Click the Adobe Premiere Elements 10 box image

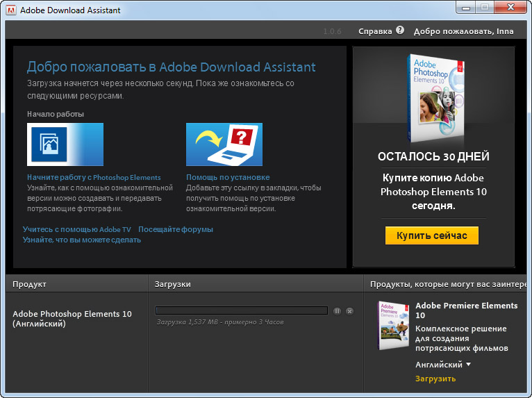click(x=393, y=325)
